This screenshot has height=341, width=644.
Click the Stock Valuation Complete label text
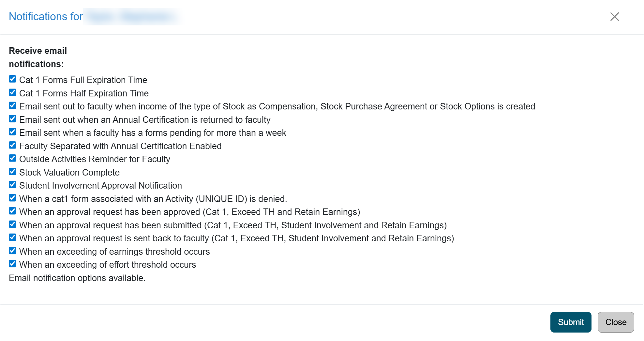tap(69, 172)
